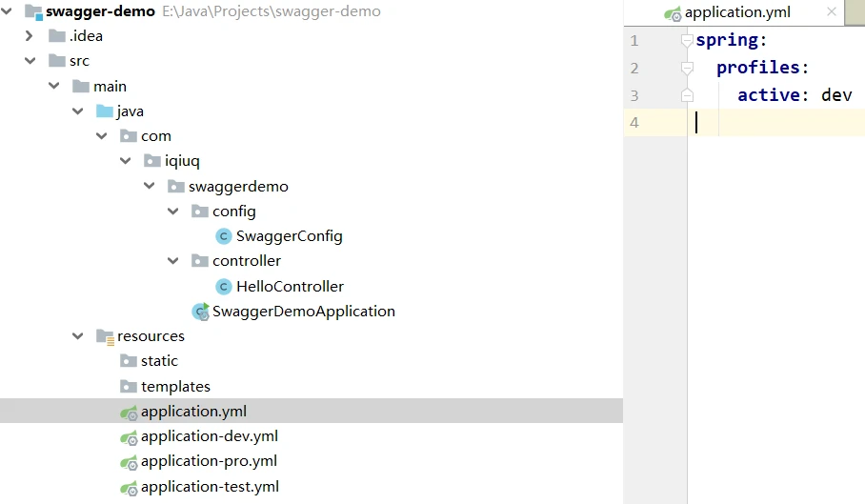The height and width of the screenshot is (504, 865).
Task: Place cursor on empty line 4 of editor
Action: (762, 122)
